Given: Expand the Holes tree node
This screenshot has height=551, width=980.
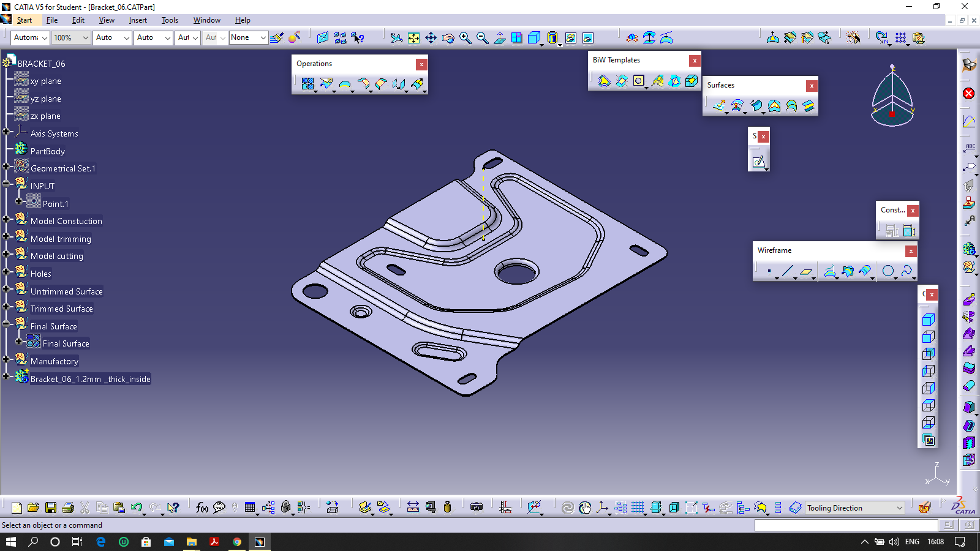Looking at the screenshot, I should coord(6,271).
